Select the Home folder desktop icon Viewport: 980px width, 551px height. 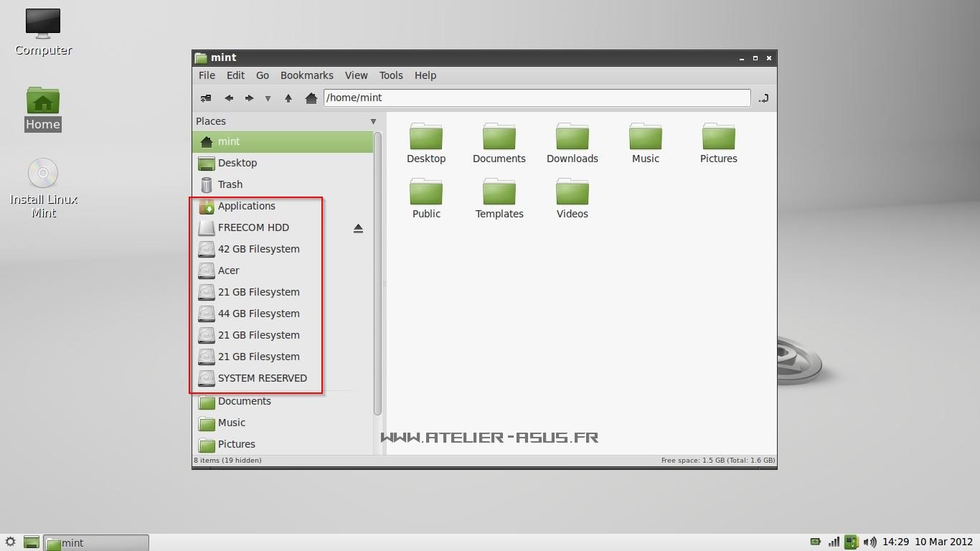pyautogui.click(x=43, y=109)
